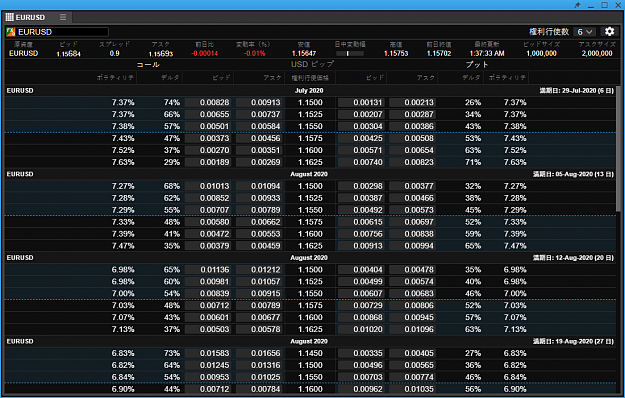Click the intraday range bar indicator
Image resolution: width=625 pixels, height=398 pixels.
tap(350, 53)
